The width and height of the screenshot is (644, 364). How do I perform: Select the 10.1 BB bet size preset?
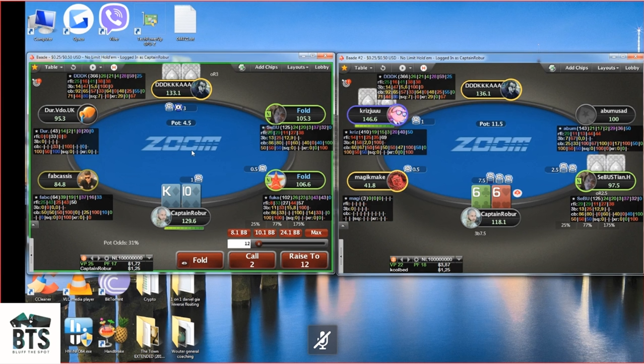(265, 233)
